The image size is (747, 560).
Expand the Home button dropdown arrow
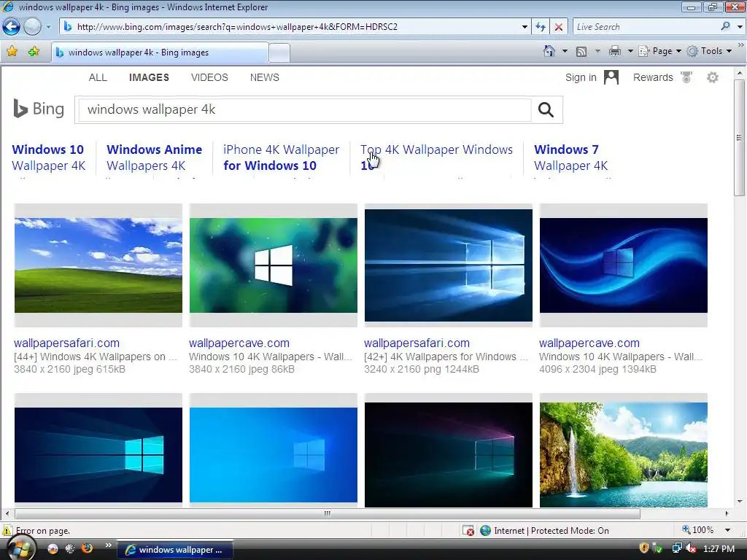tap(565, 51)
